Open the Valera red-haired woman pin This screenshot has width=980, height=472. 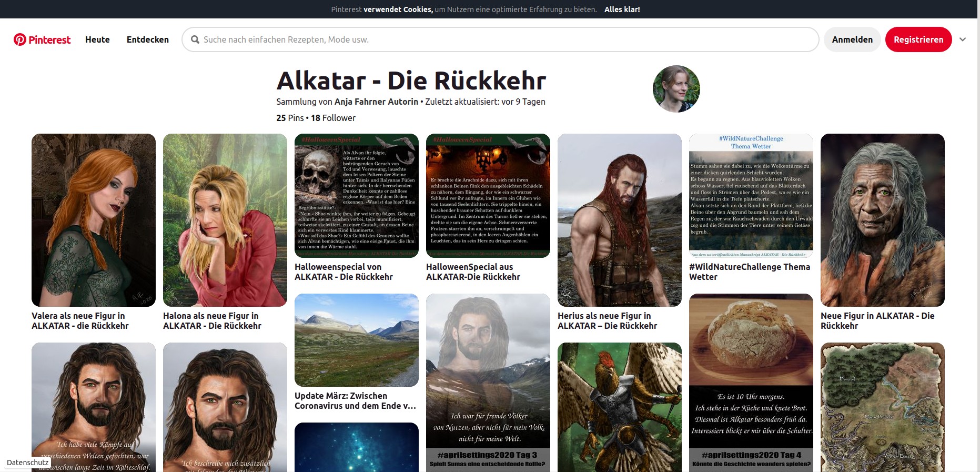94,220
